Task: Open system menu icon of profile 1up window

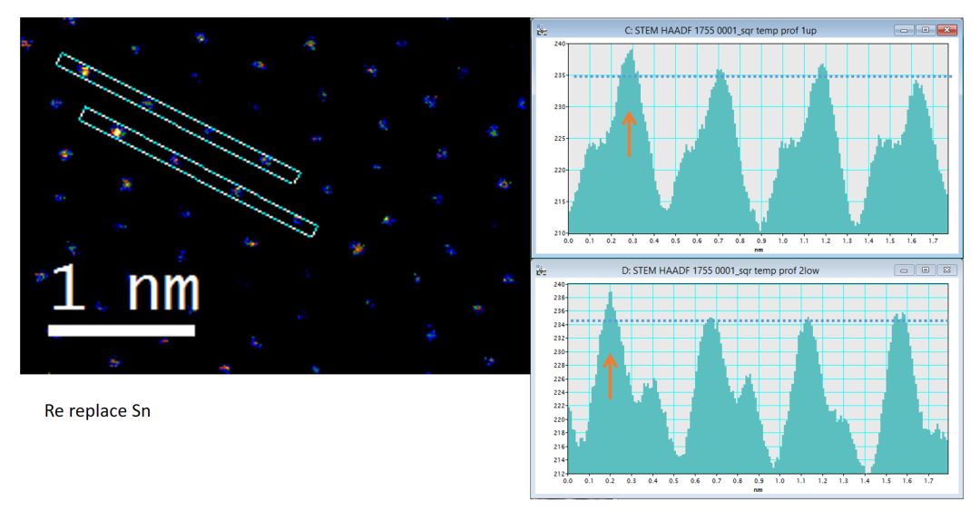Action: 542,30
